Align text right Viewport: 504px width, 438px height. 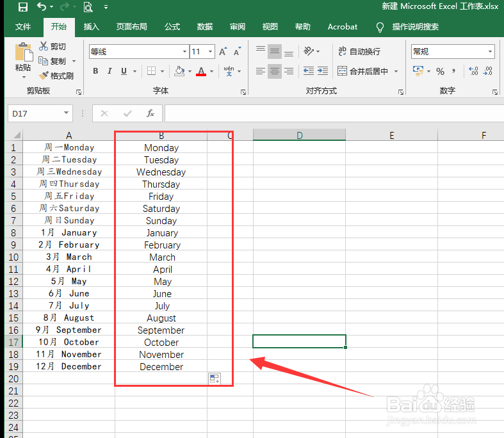pyautogui.click(x=289, y=71)
